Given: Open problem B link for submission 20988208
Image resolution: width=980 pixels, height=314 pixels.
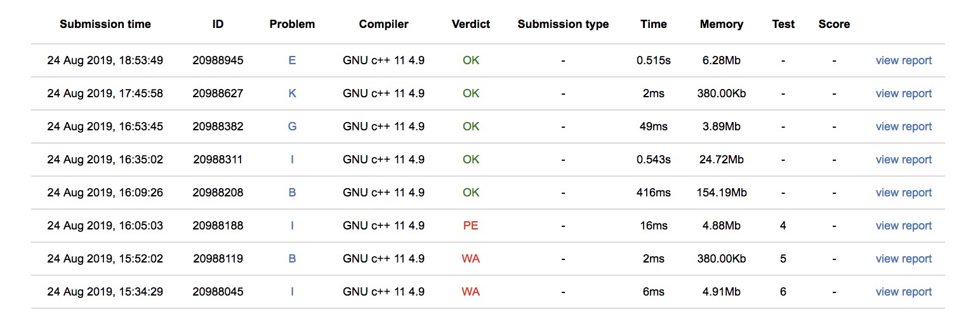Looking at the screenshot, I should [292, 193].
